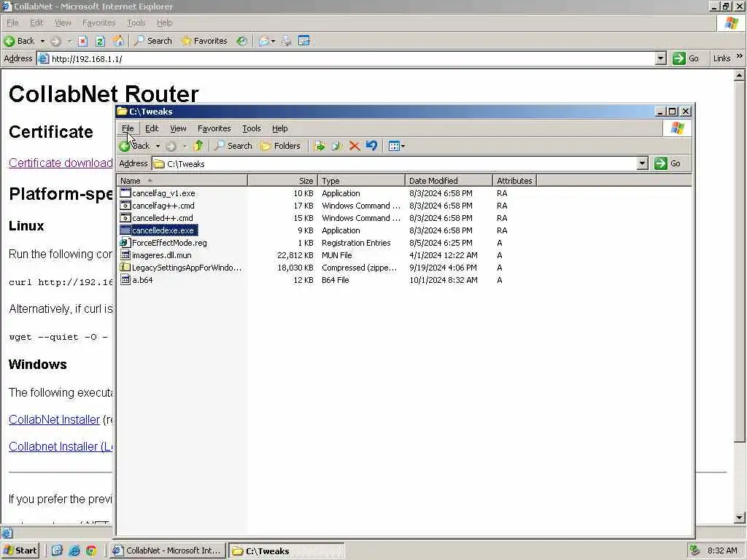
Task: Launch Internet Explorer from Quick Launch
Action: [74, 551]
